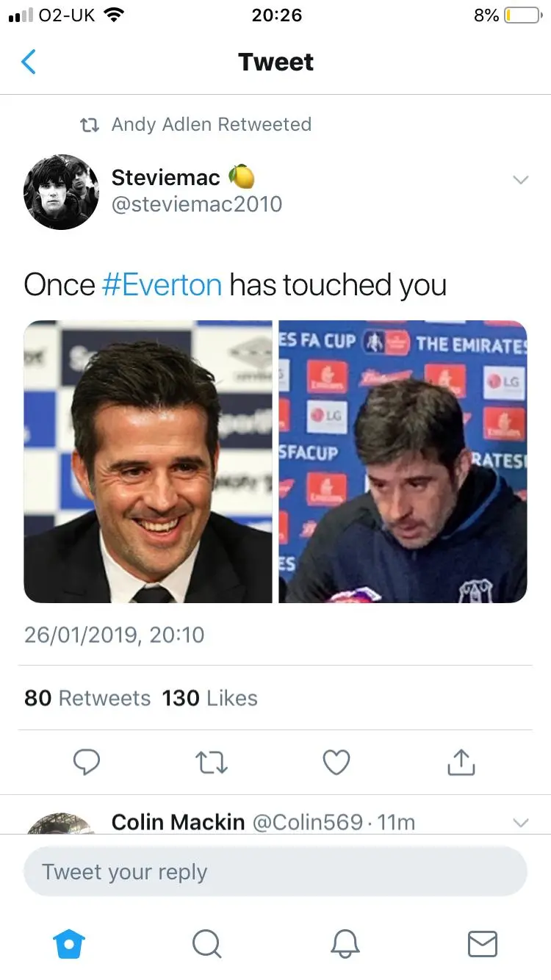
Task: Open the @steviemac2010 profile handle
Action: pos(196,203)
